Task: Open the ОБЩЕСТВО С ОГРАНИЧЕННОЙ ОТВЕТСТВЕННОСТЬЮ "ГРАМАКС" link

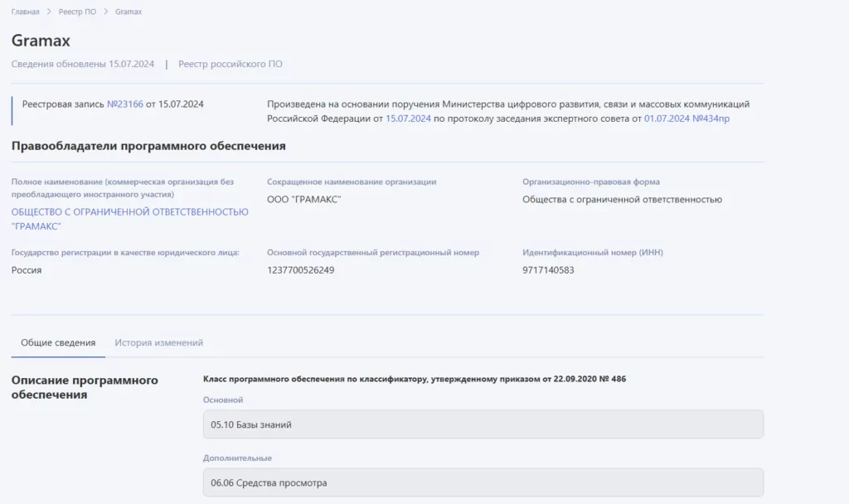Action: coord(130,219)
